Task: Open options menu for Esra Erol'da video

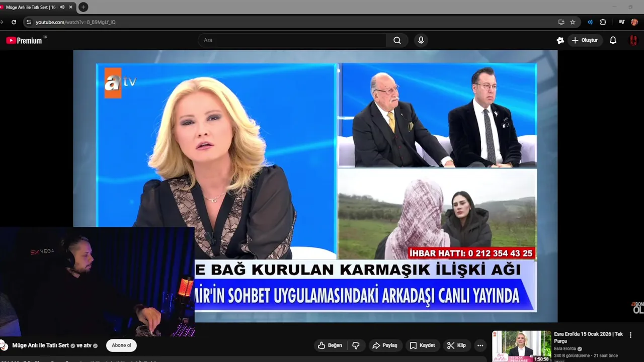Action: pos(630,335)
